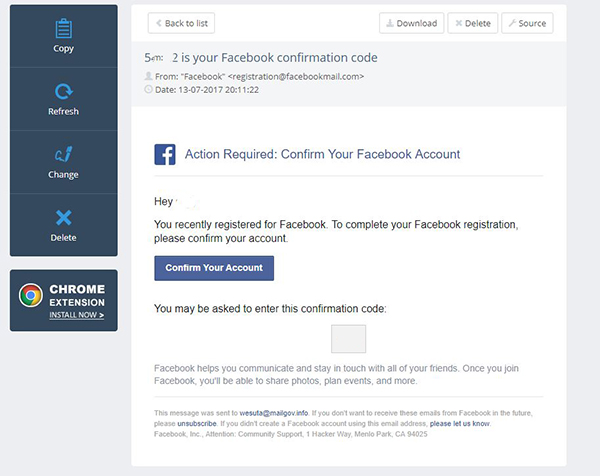Click the Copy clipboard icon in sidebar
Viewport: 600px width, 476px height.
pos(64,28)
